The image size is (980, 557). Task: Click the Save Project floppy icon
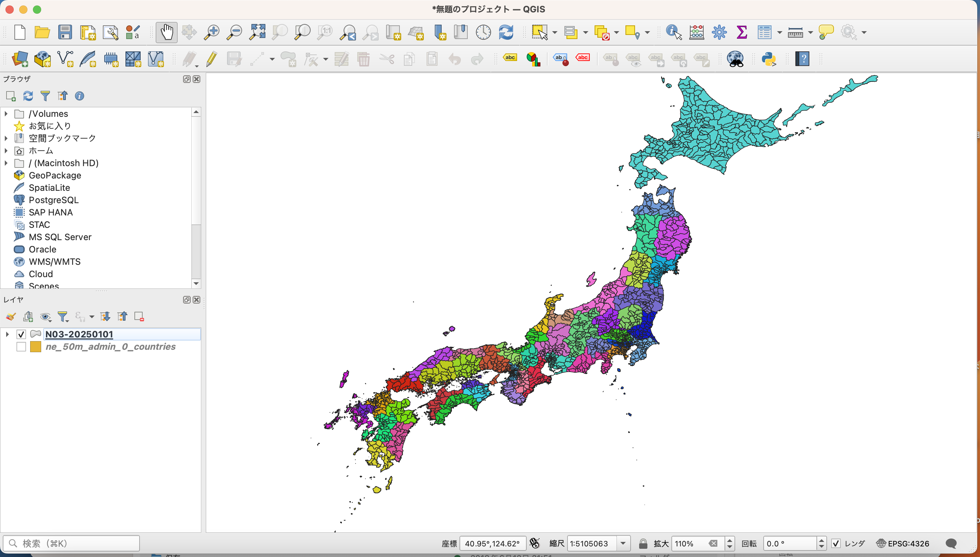point(65,32)
